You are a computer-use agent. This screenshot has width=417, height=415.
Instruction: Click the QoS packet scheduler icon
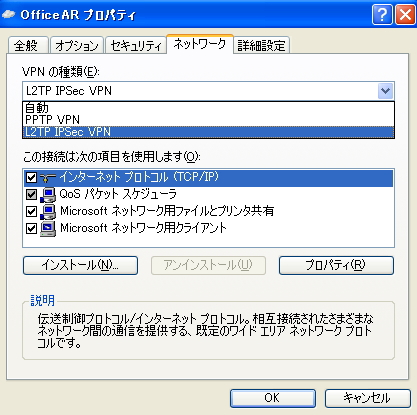pos(48,195)
